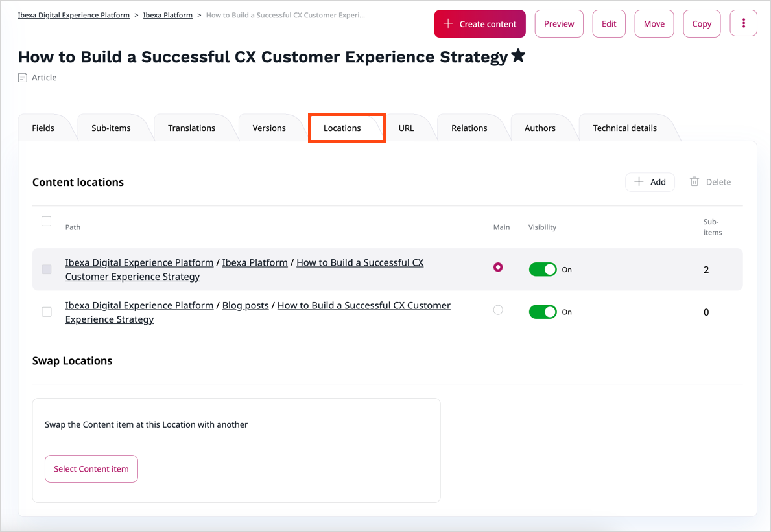Select the main radio for Ibexa Platform location
771x532 pixels.
click(x=498, y=267)
